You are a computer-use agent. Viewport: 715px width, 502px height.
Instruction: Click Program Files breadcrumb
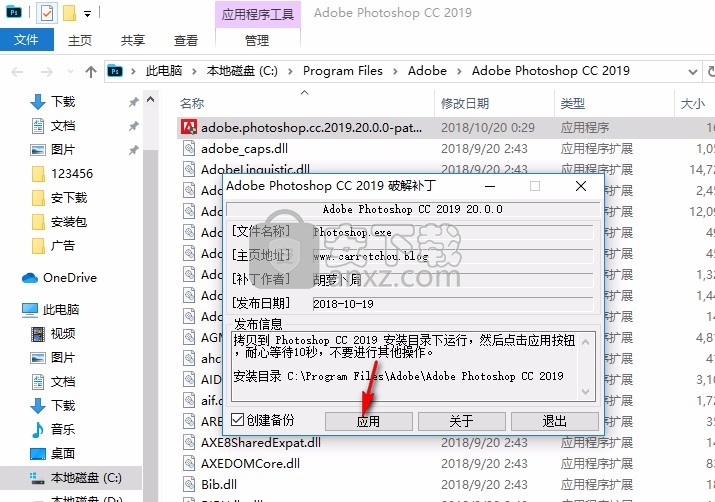tap(343, 71)
